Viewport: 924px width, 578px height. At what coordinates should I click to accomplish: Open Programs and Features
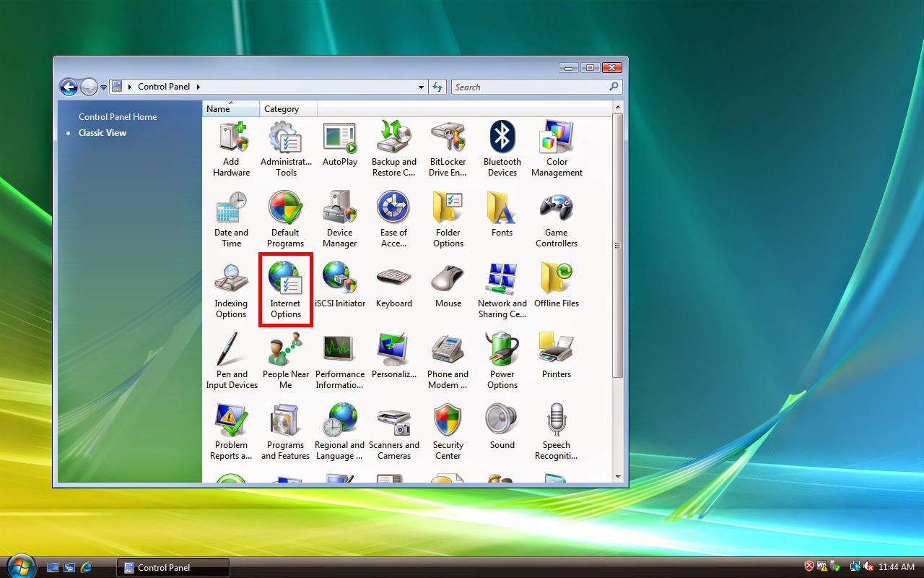pyautogui.click(x=286, y=433)
